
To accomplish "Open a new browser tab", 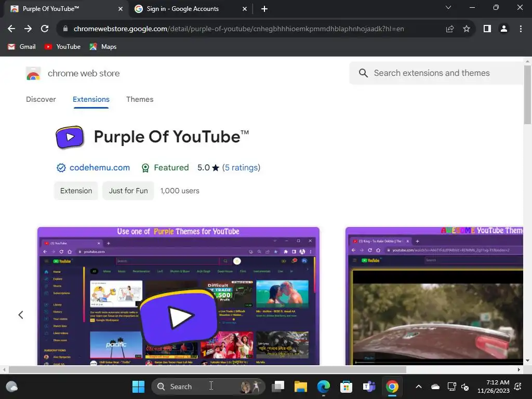I will tap(264, 9).
